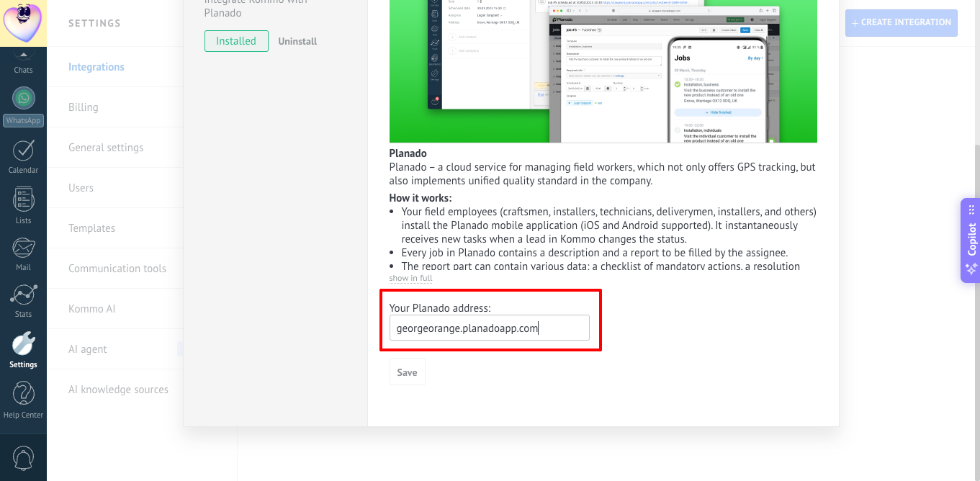Open Calendar in the sidebar

click(23, 157)
